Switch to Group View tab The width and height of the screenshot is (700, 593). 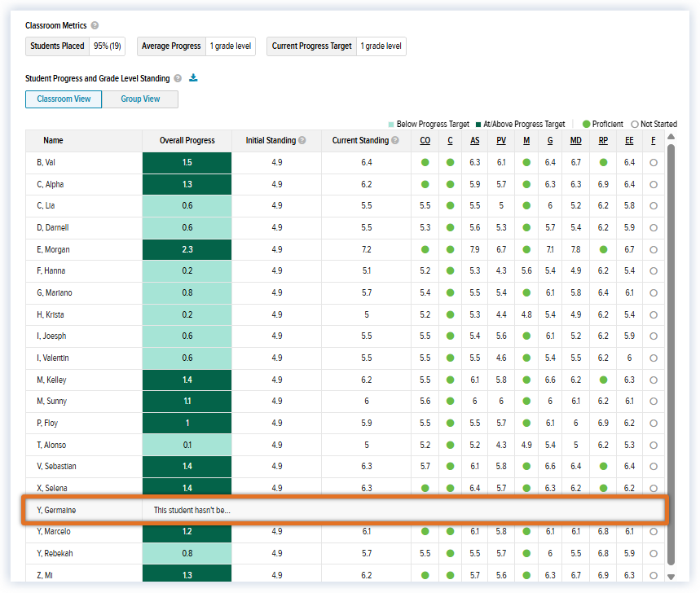(140, 99)
